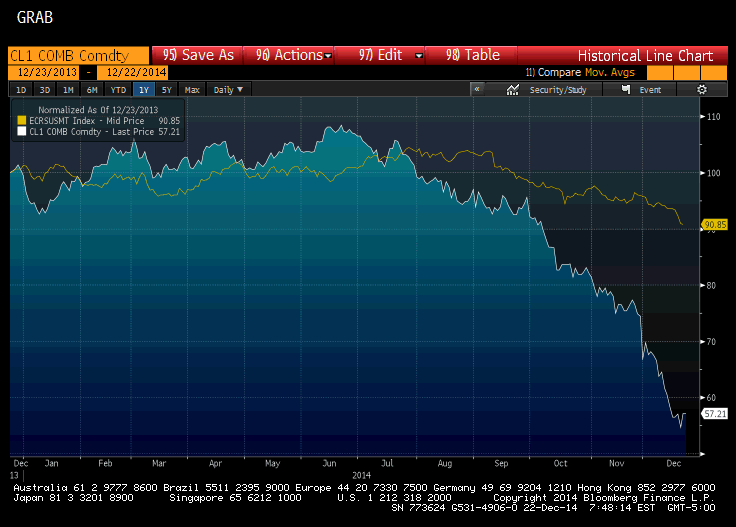Click the 80 y-axis label
The height and width of the screenshot is (527, 736).
click(712, 285)
